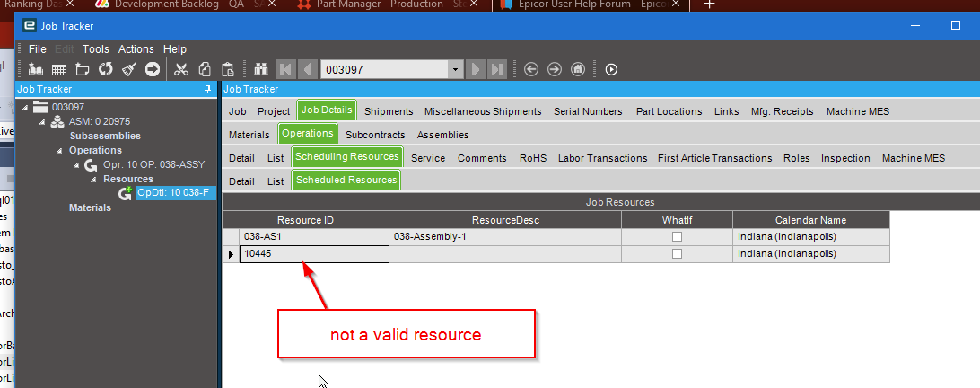The width and height of the screenshot is (980, 388).
Task: Collapse the ASM: 0 20975 node
Action: tap(42, 121)
